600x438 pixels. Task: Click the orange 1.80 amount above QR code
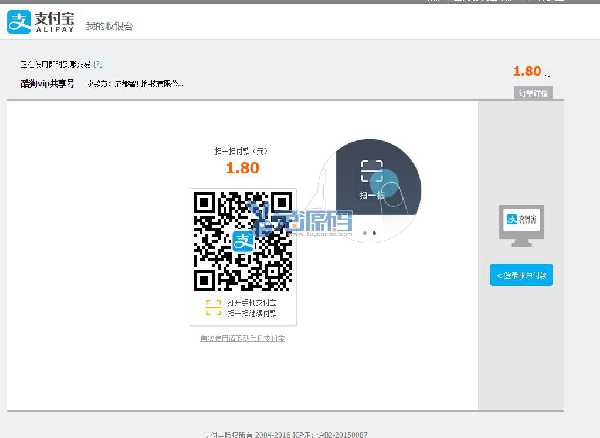click(x=243, y=168)
